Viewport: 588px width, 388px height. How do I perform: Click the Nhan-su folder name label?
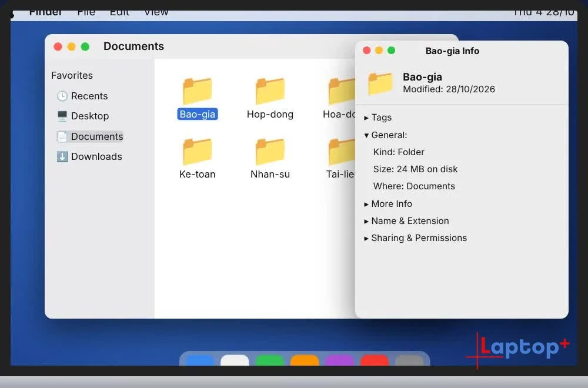tap(270, 174)
